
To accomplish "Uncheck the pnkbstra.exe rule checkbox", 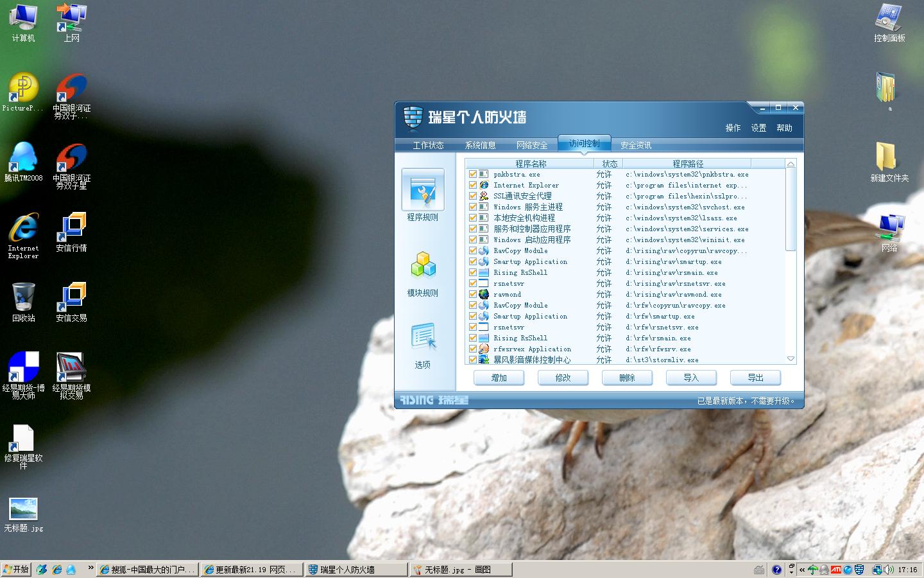I will (473, 174).
